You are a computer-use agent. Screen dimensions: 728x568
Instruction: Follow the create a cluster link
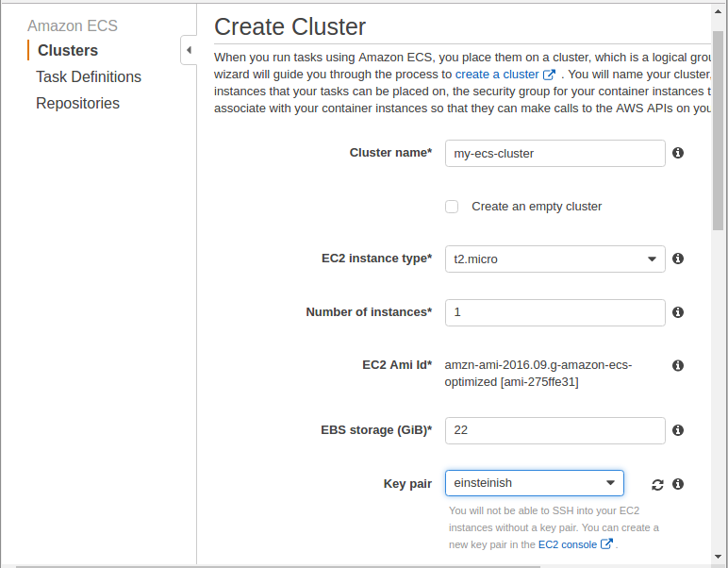click(x=497, y=75)
